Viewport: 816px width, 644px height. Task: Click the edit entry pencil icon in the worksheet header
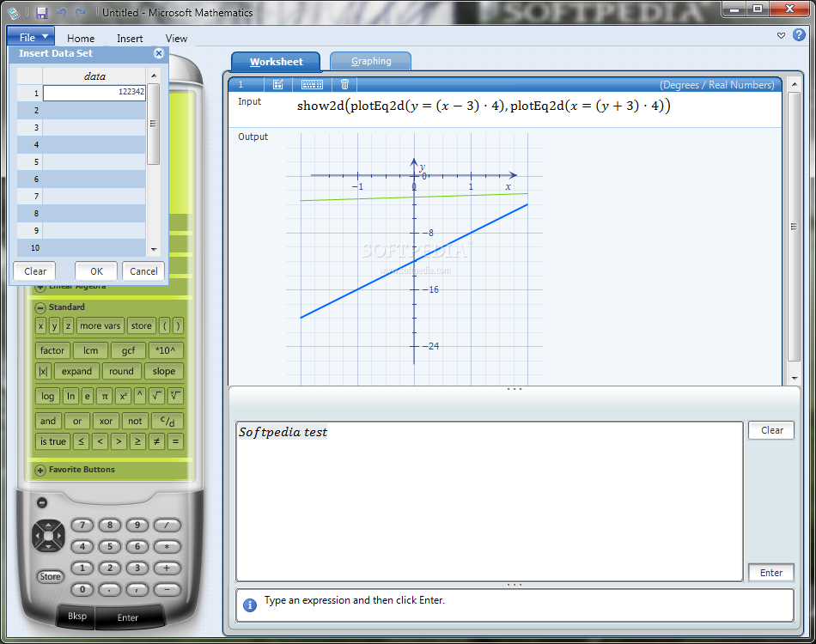coord(278,84)
